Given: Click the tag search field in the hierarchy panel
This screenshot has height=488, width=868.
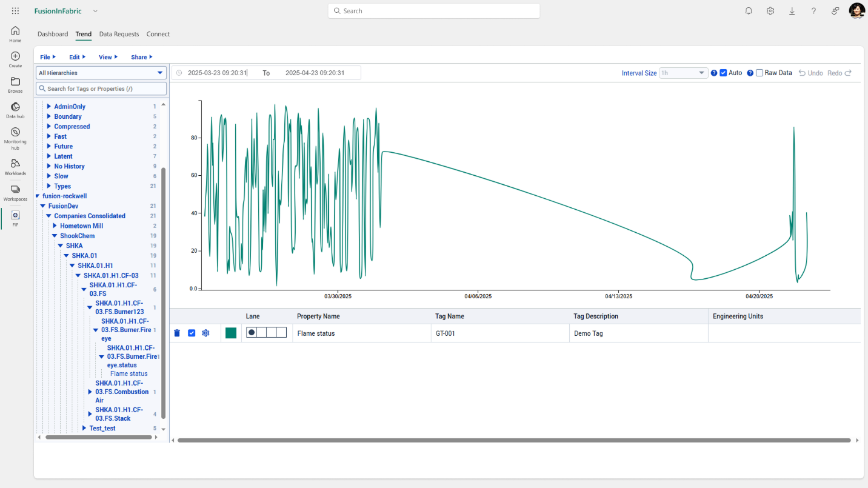Looking at the screenshot, I should (x=101, y=89).
